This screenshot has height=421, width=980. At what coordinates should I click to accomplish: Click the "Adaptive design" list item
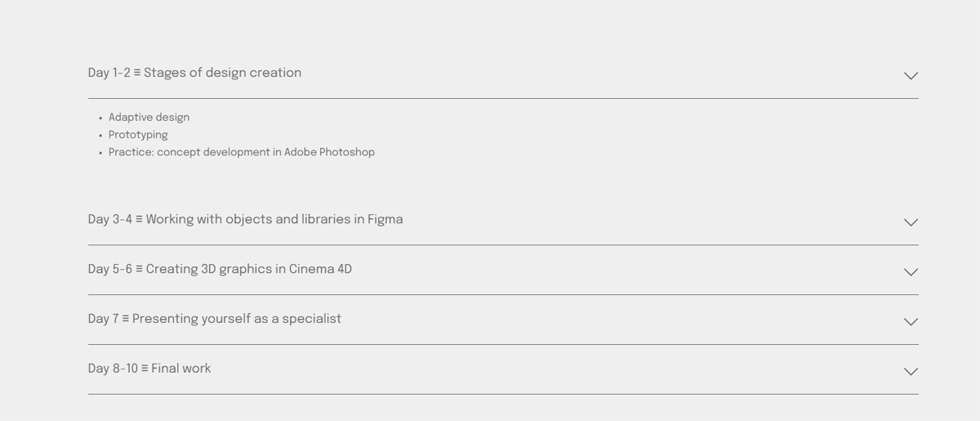tap(149, 118)
